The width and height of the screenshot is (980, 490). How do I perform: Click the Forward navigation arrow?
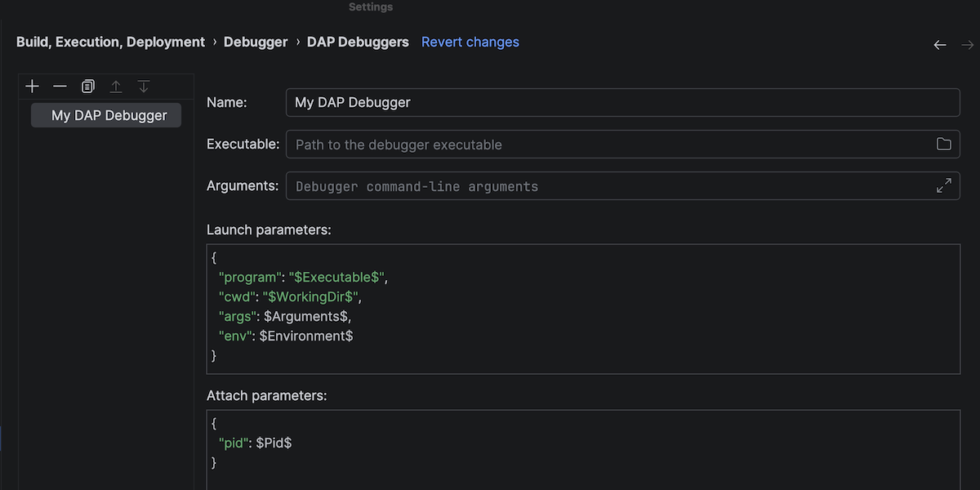967,45
